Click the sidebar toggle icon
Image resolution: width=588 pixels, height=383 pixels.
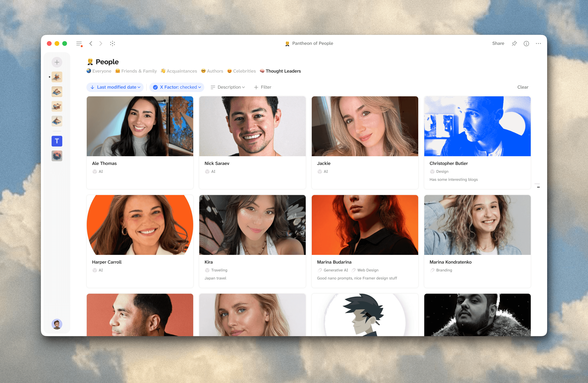79,44
